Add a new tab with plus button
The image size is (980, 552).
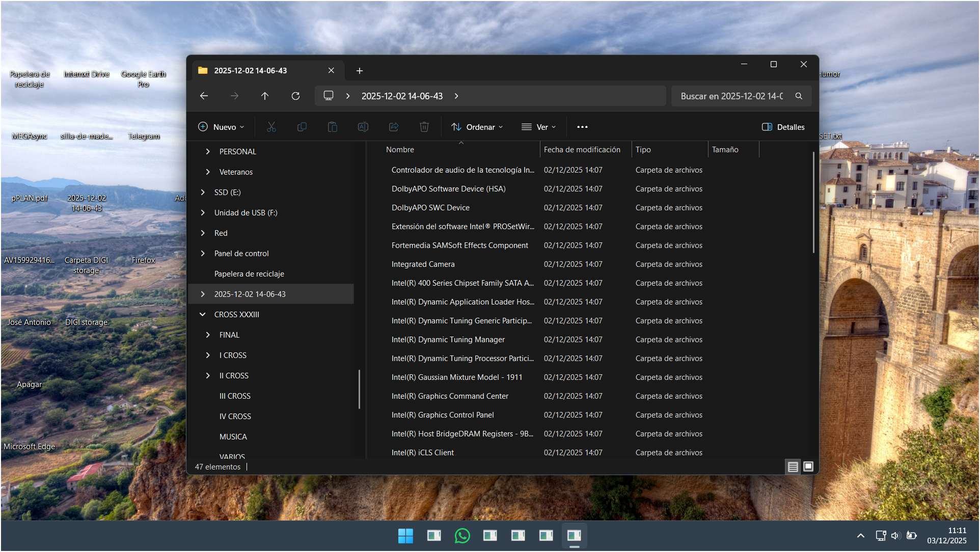coord(360,71)
